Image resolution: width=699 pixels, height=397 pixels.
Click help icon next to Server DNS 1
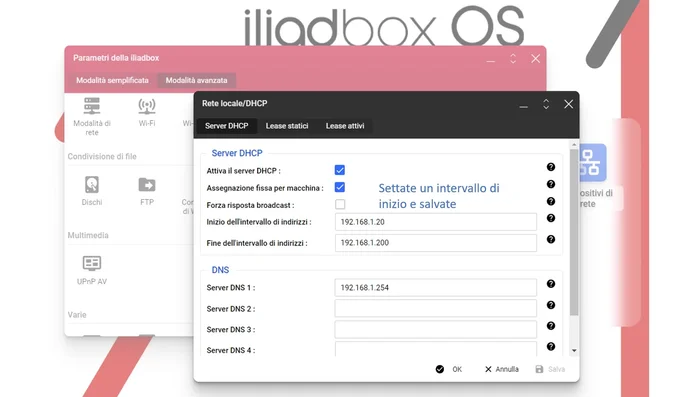click(x=551, y=284)
